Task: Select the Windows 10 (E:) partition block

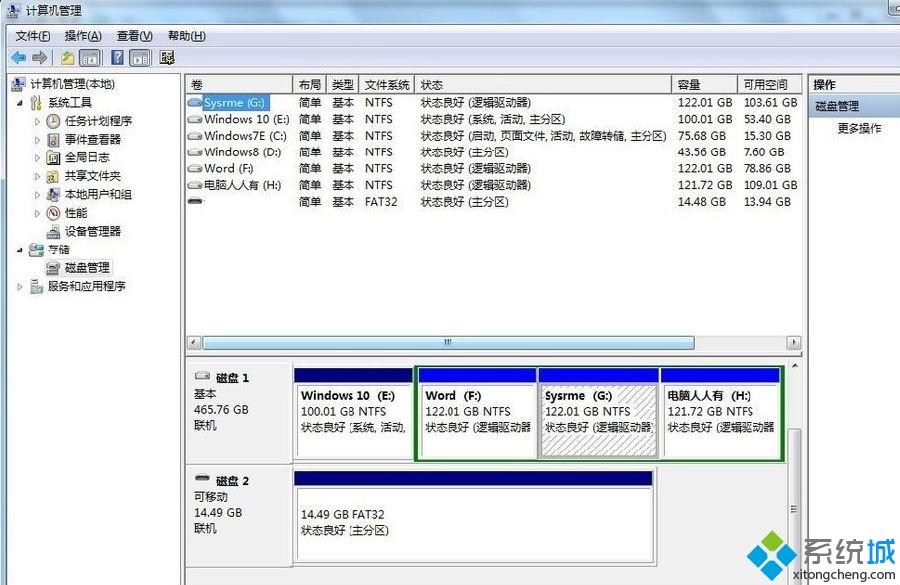Action: click(353, 414)
